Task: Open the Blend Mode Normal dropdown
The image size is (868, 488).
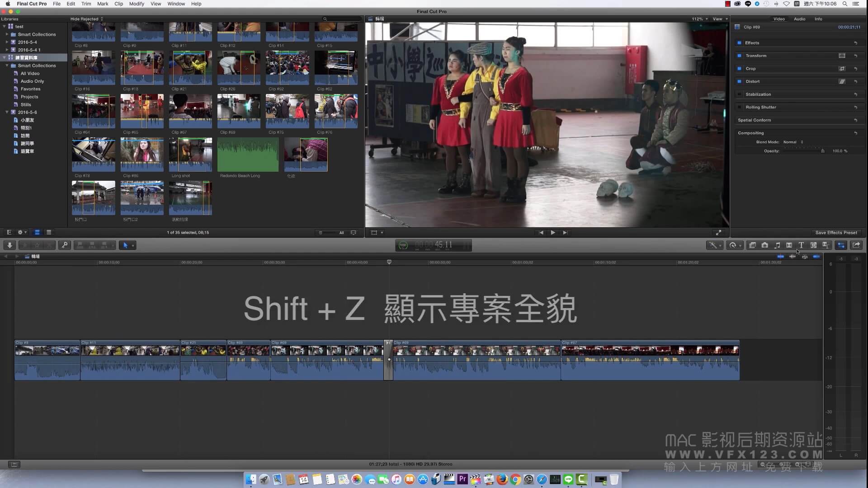Action: [x=793, y=142]
